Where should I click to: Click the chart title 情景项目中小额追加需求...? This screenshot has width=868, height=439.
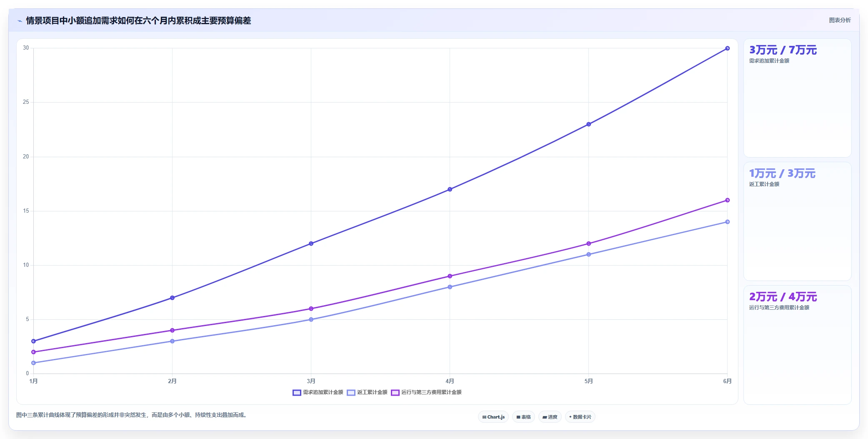click(138, 20)
